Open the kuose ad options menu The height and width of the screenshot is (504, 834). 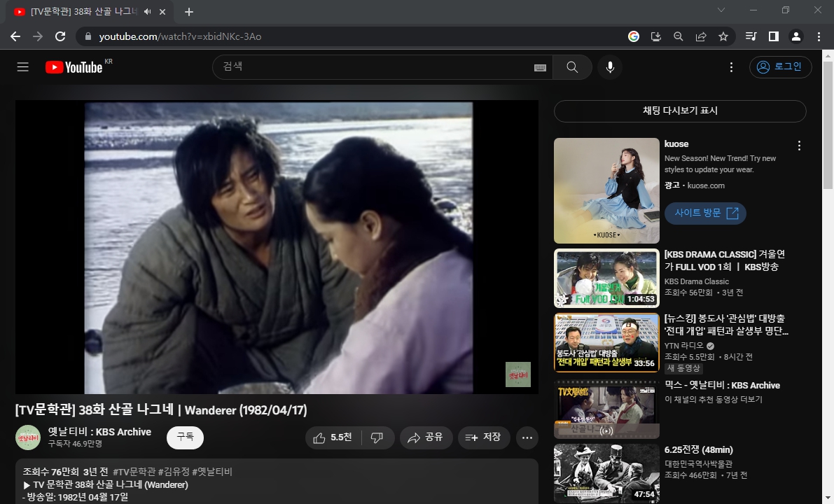coord(799,146)
